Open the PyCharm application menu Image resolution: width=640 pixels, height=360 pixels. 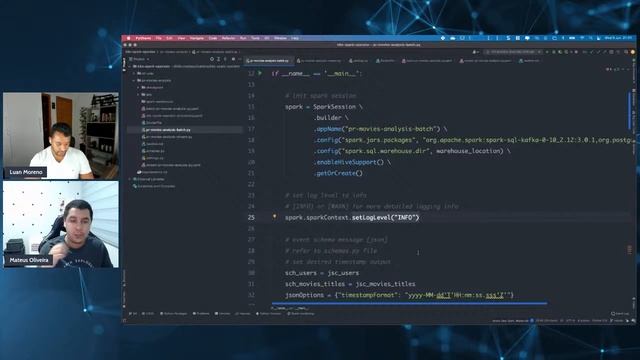pyautogui.click(x=143, y=38)
